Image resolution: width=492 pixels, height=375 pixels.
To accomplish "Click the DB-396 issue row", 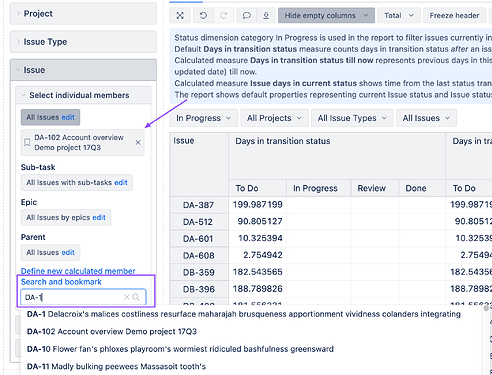I will (199, 289).
